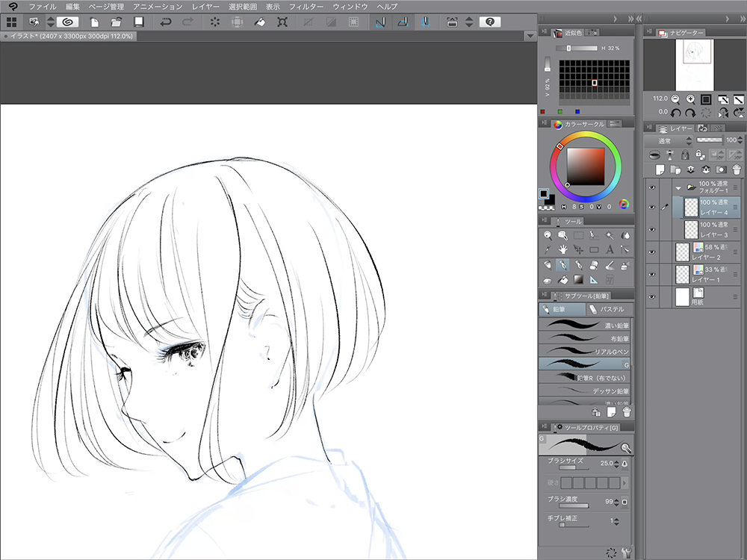Select the rectangular selection marquee tool

(578, 235)
